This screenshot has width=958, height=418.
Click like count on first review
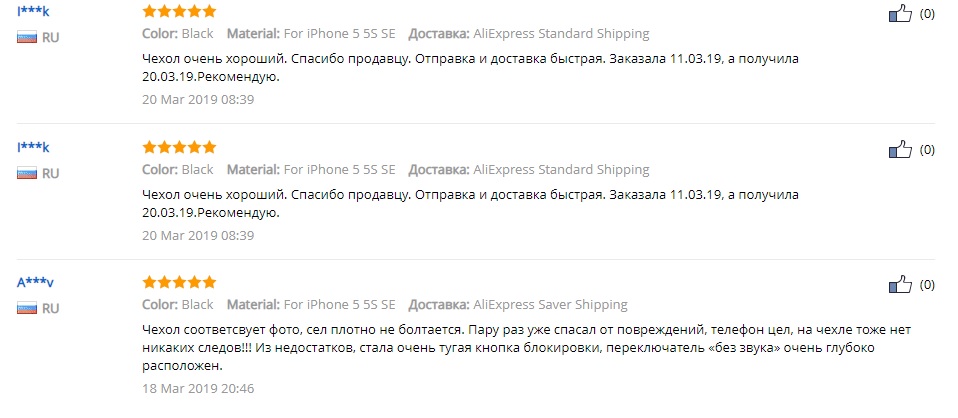point(927,15)
